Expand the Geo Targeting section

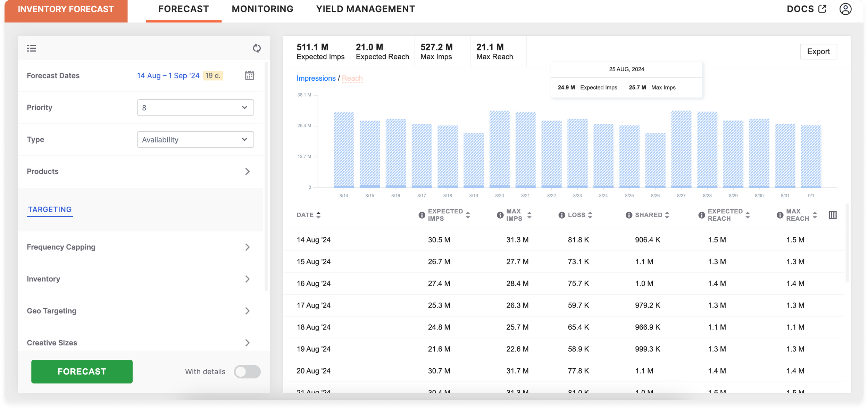140,311
